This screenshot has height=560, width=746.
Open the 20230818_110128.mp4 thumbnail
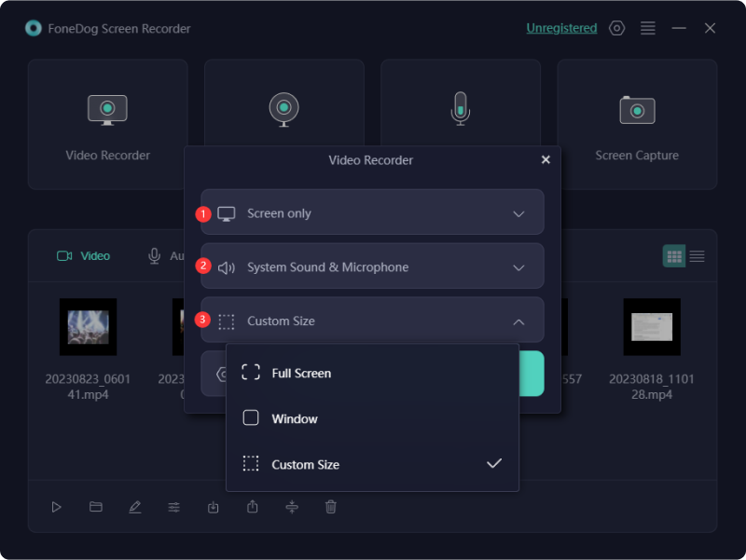coord(651,327)
